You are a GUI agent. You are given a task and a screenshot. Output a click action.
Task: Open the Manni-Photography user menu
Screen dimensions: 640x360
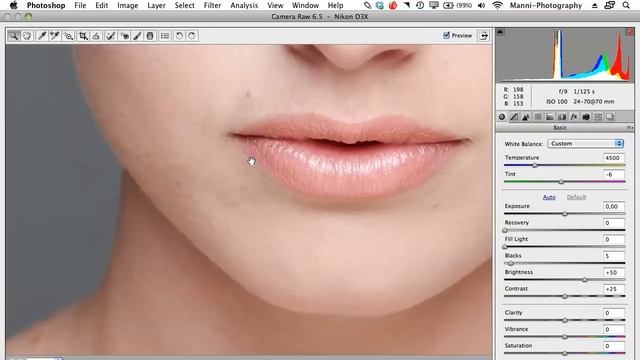pyautogui.click(x=546, y=5)
